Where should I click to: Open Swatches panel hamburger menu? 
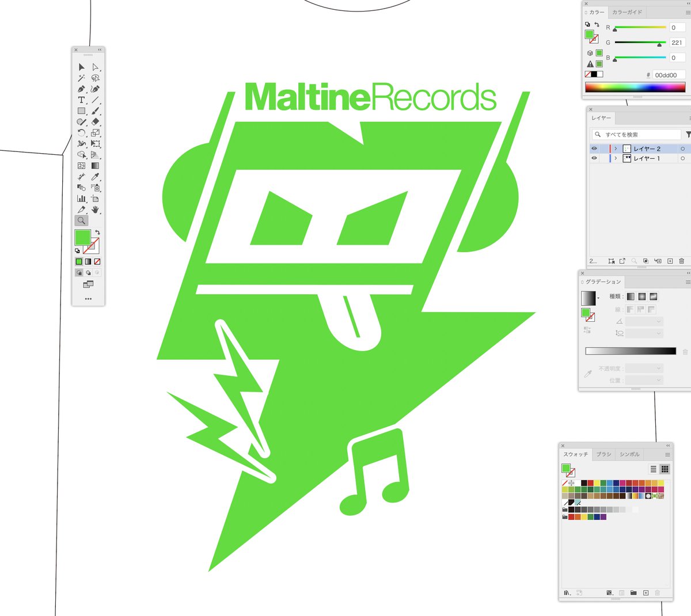point(667,454)
